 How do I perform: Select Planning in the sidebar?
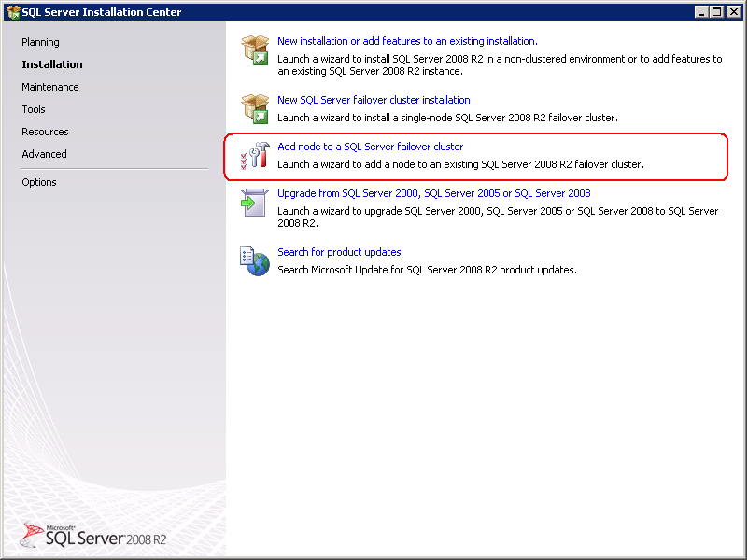click(x=39, y=42)
